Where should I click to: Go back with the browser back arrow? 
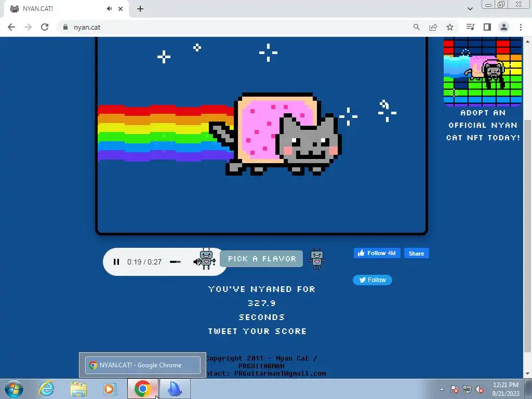[x=11, y=27]
